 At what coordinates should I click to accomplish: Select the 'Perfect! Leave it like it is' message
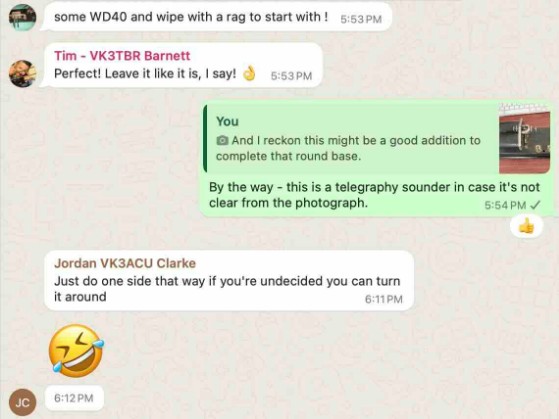[182, 65]
